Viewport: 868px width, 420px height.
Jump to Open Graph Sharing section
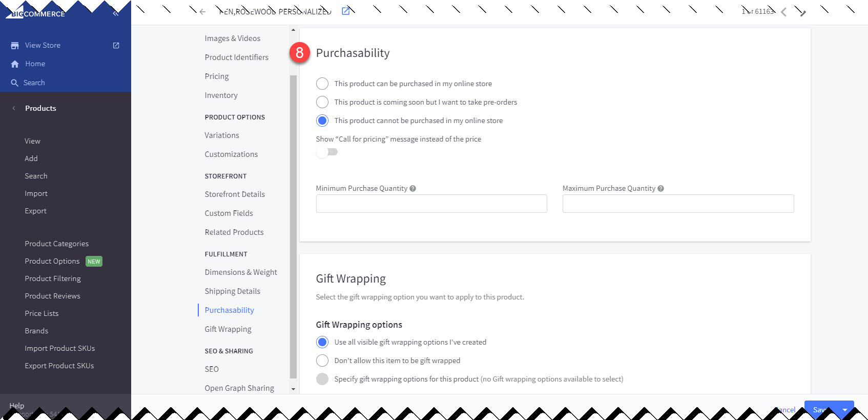[x=239, y=388]
